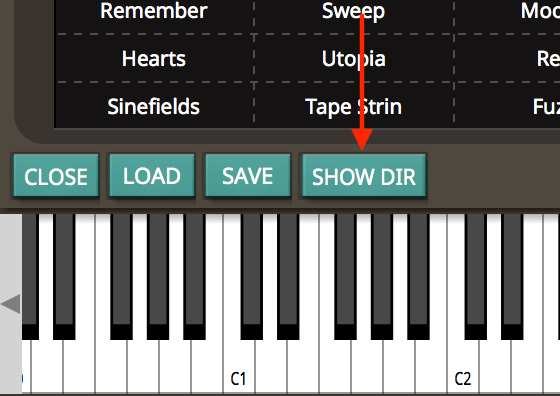Play the black key right of C1
Viewport: 560px width, 396px height.
click(252, 277)
